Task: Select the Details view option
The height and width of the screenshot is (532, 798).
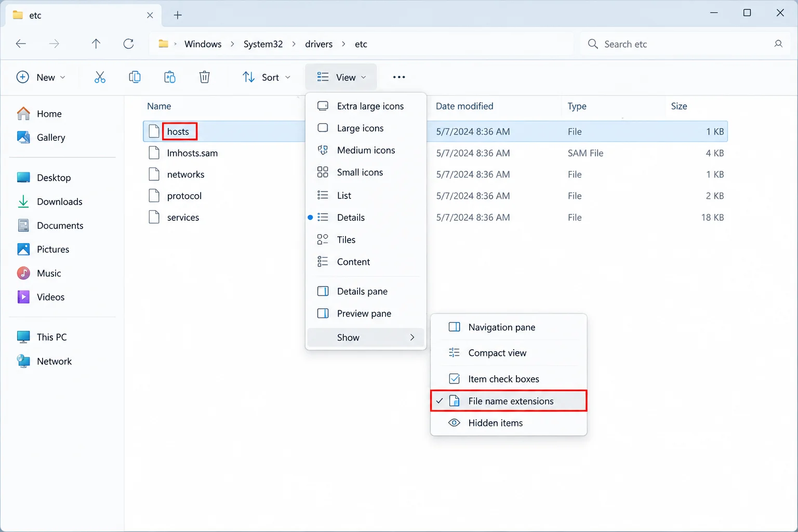Action: [366, 218]
